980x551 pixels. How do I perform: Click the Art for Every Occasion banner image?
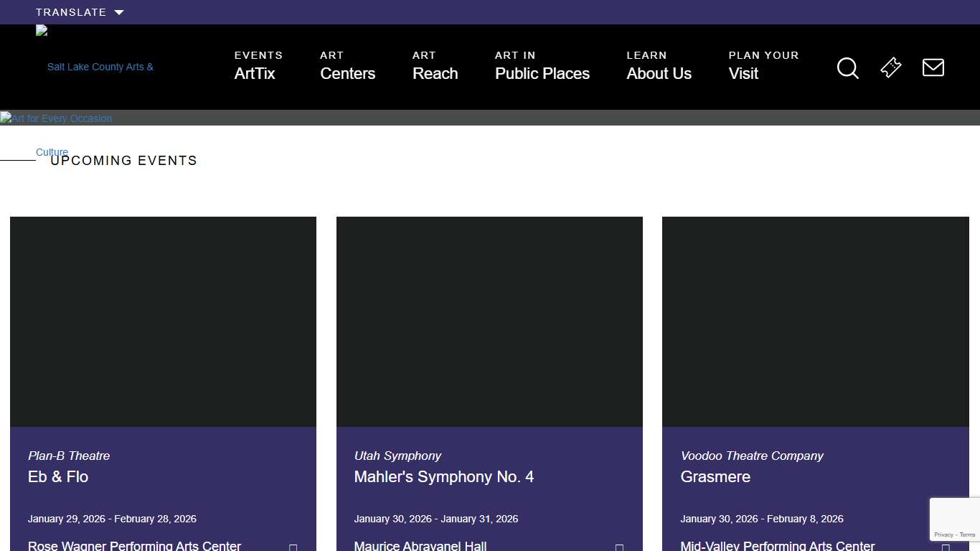tap(56, 118)
